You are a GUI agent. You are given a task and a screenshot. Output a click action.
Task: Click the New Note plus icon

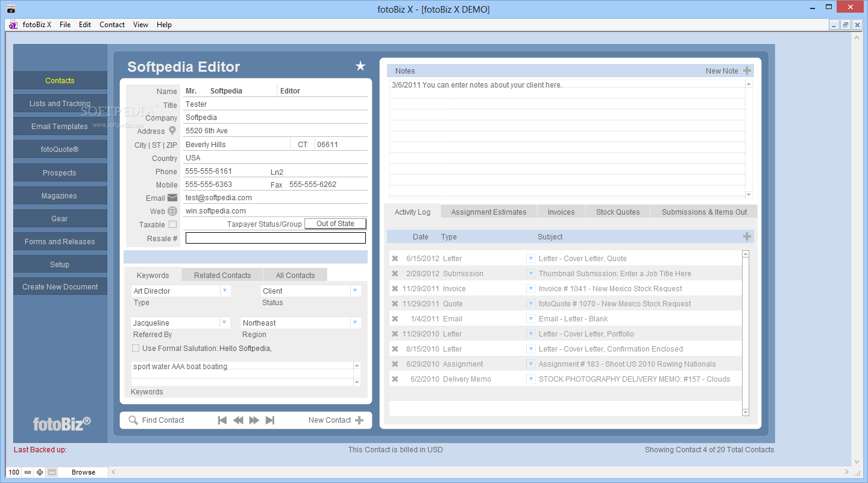747,71
